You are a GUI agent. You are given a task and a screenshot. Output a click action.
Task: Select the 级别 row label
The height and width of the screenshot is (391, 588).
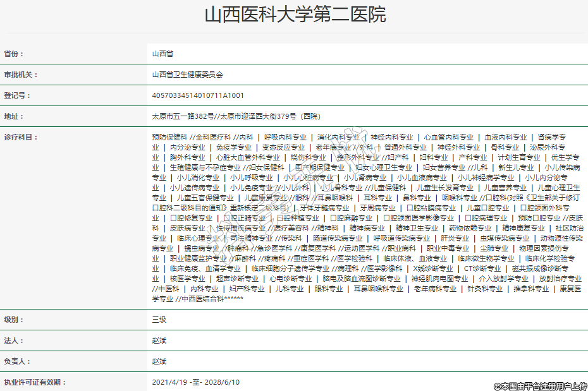[13, 320]
